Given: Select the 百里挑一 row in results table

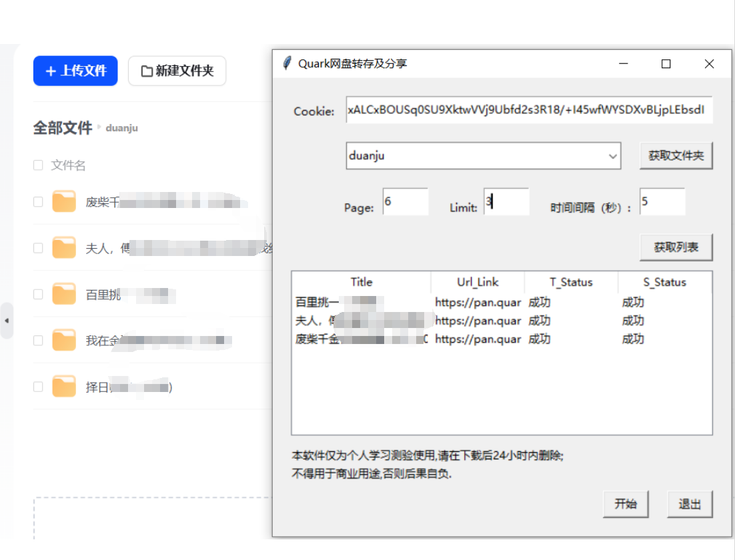Looking at the screenshot, I should (502, 302).
